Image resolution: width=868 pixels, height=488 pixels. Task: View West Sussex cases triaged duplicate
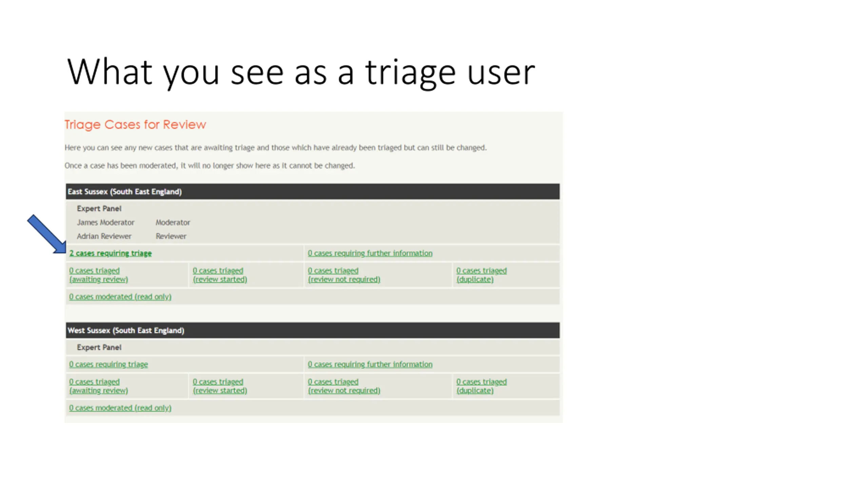tap(481, 386)
